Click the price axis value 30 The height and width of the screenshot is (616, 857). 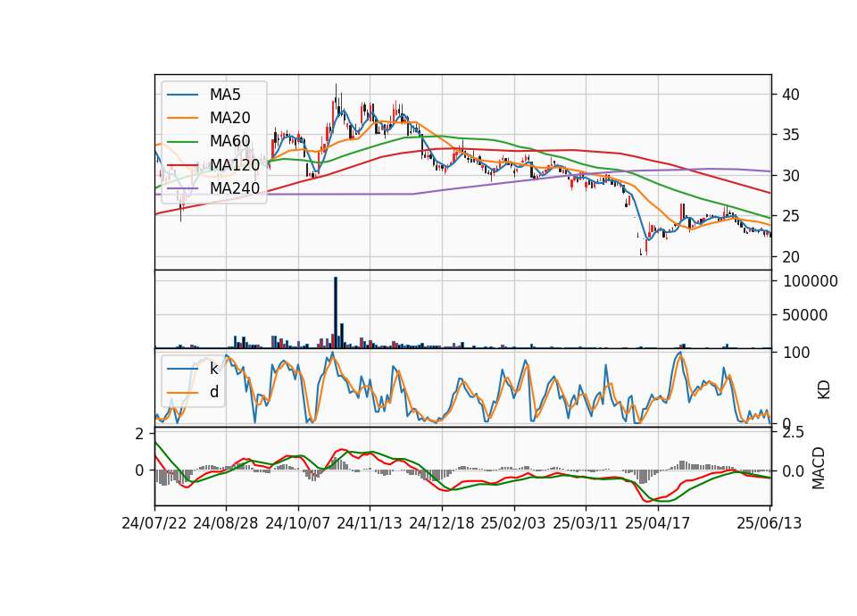pos(790,176)
